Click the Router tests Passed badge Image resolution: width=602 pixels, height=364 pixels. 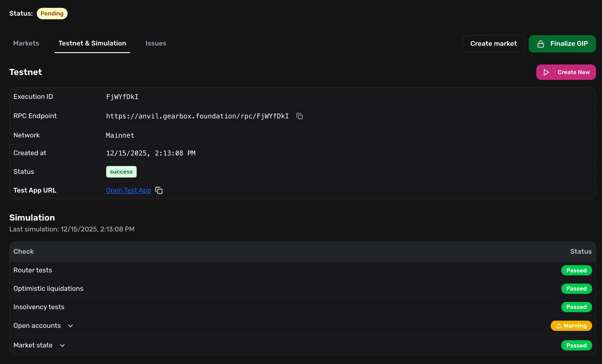pos(576,270)
